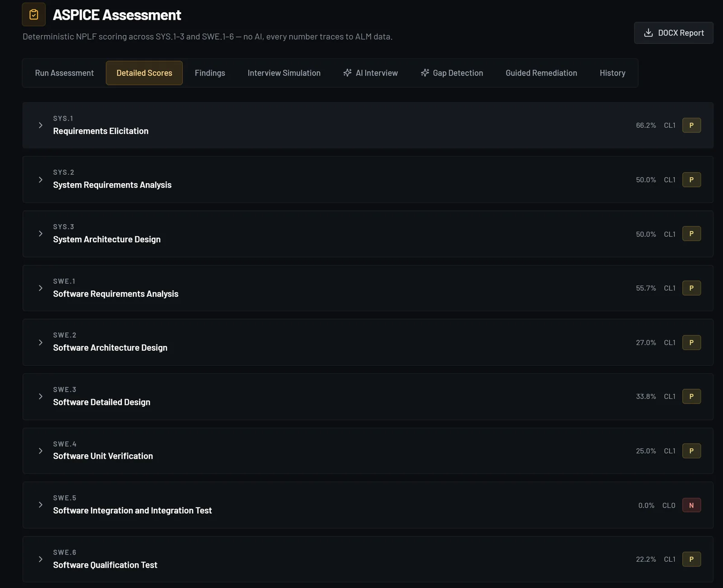View the History tab
The height and width of the screenshot is (588, 723).
[x=612, y=73]
